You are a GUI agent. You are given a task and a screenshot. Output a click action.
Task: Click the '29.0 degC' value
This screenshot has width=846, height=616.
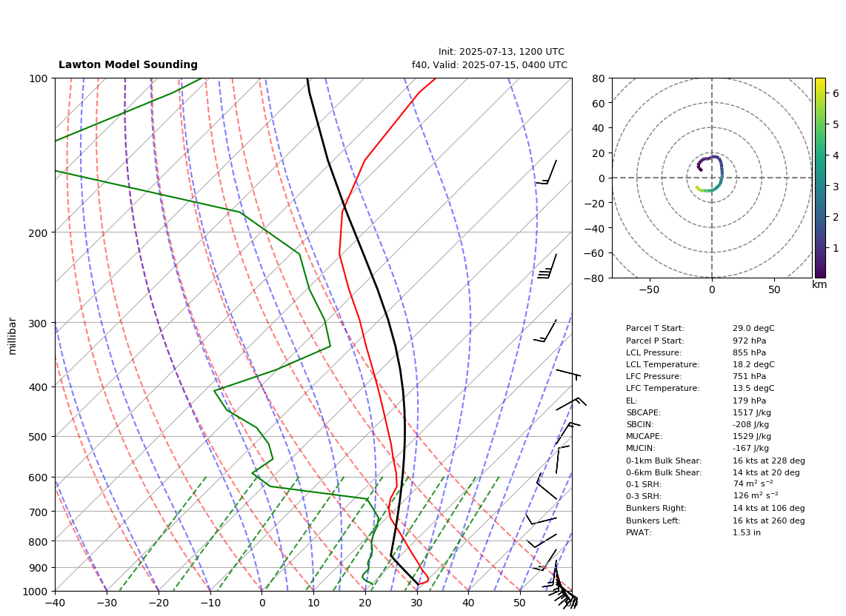[753, 328]
